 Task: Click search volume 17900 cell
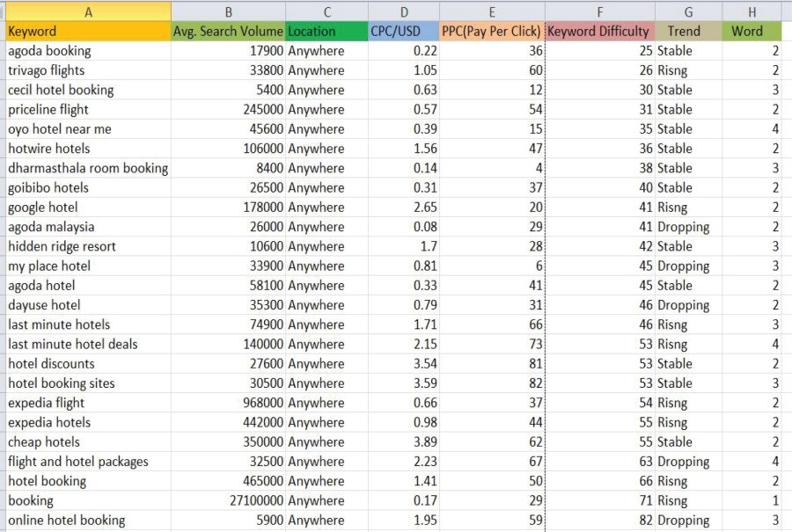228,51
